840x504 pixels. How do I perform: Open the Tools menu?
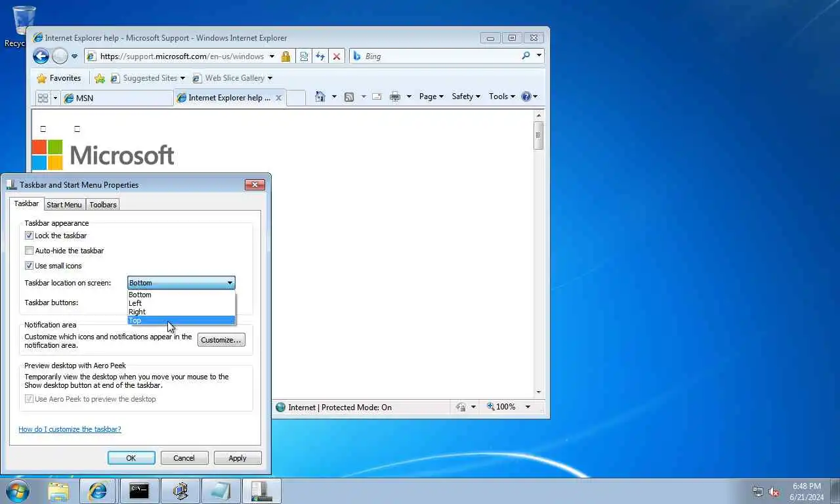pyautogui.click(x=502, y=96)
